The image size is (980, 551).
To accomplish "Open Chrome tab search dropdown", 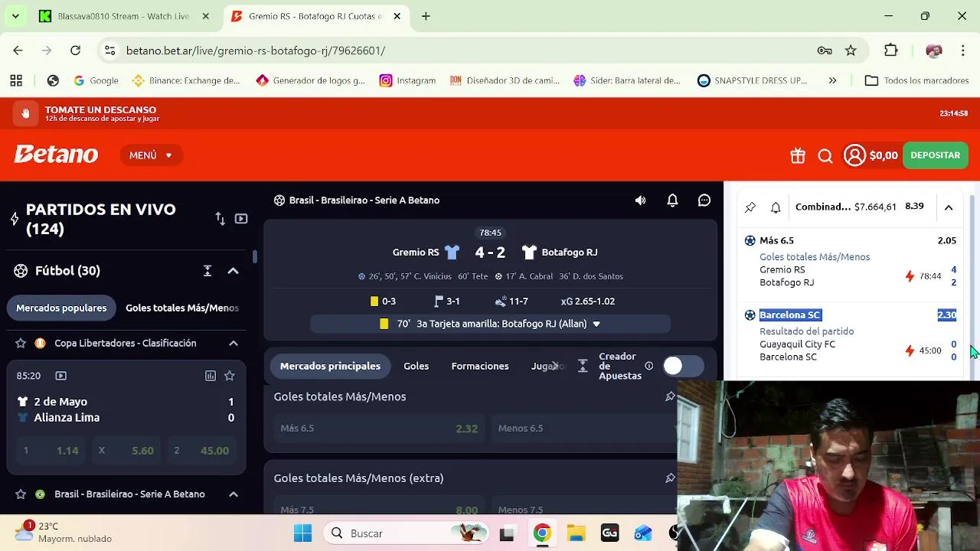I will [x=15, y=16].
